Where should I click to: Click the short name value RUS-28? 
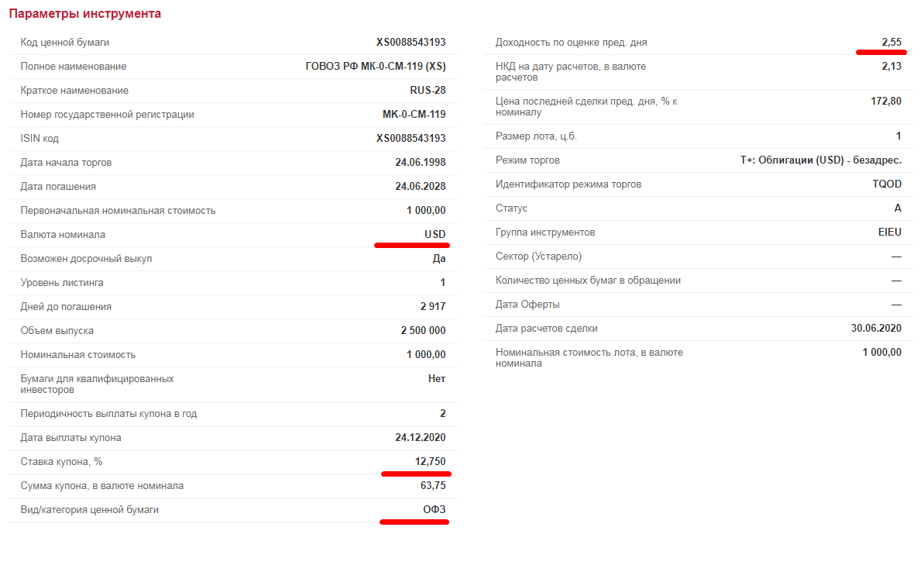428,91
